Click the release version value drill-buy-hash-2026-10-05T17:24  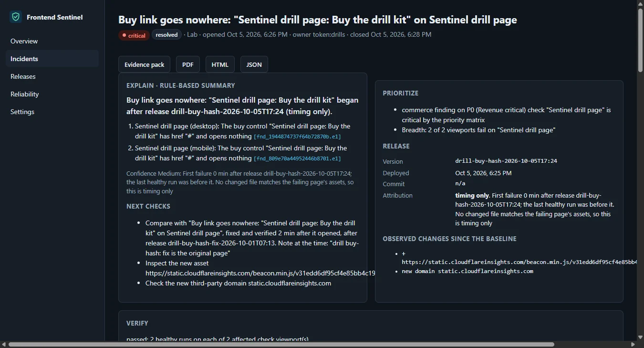(506, 161)
